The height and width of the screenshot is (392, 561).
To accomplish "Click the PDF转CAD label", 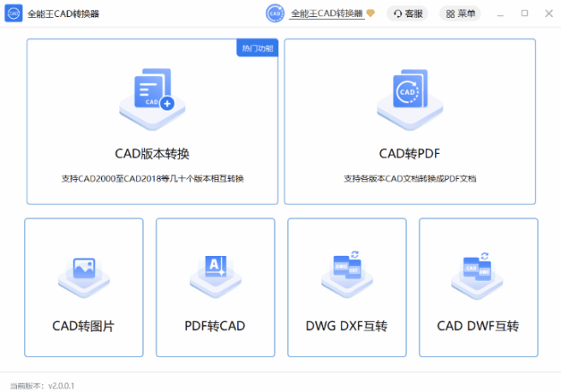I will tap(215, 326).
